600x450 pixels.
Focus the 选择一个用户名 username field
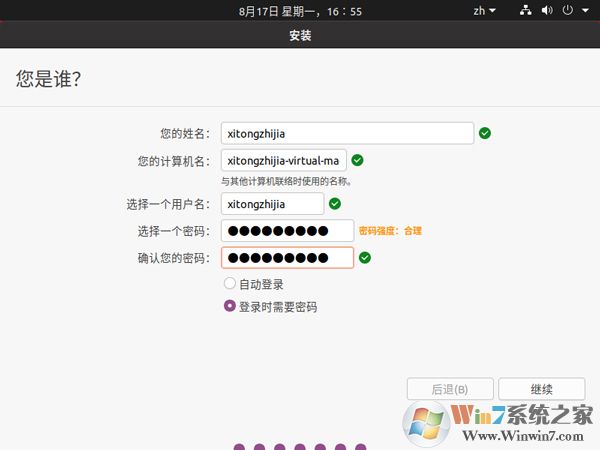[272, 204]
